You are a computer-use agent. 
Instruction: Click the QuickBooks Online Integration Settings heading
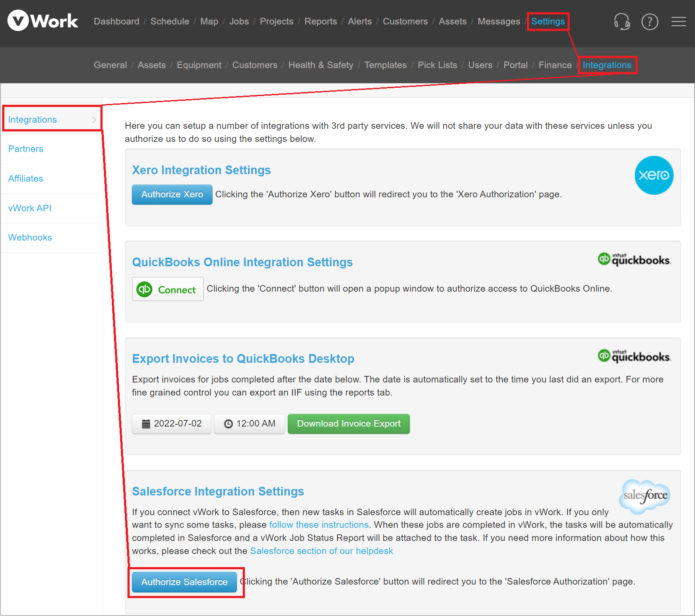tap(243, 262)
